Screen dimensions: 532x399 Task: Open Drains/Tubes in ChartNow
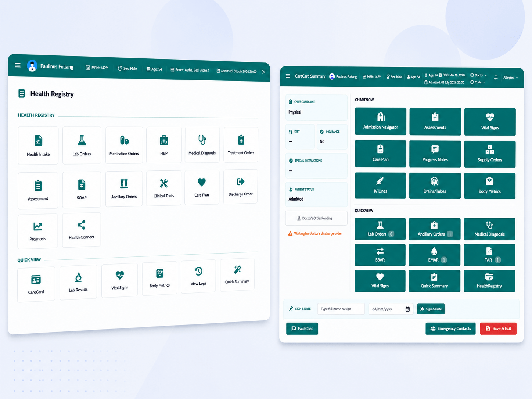[435, 186]
